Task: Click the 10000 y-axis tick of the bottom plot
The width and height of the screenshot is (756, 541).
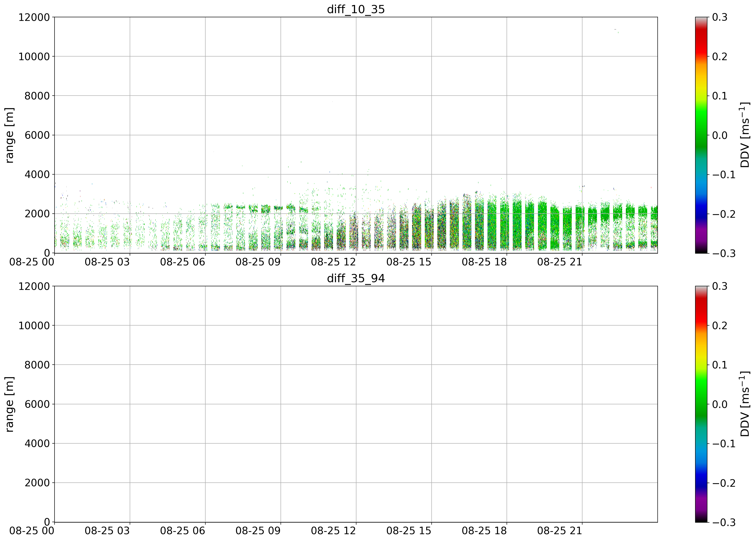Action: pos(34,326)
